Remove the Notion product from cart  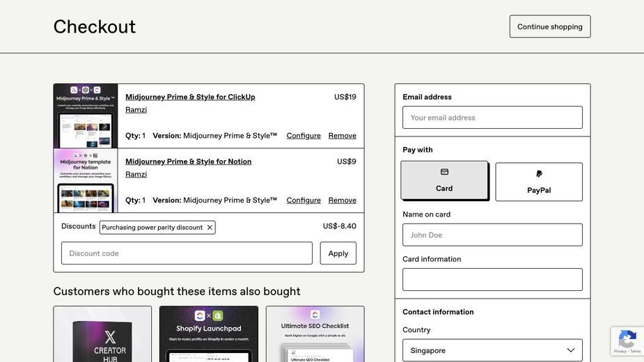(x=342, y=200)
